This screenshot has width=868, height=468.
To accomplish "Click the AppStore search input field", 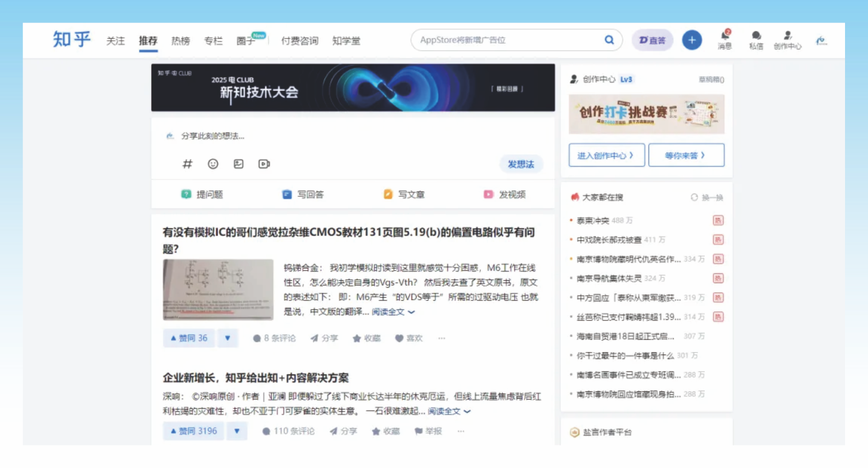I will [506, 40].
